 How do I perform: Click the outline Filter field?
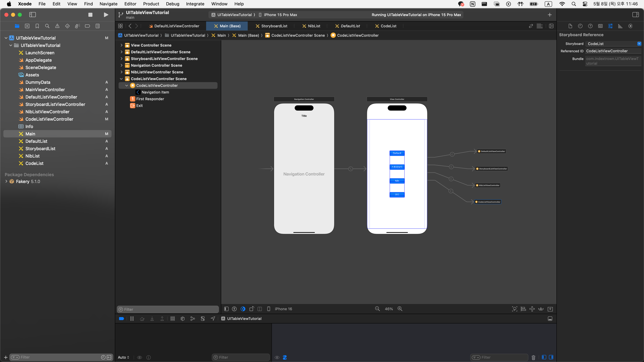(x=168, y=309)
